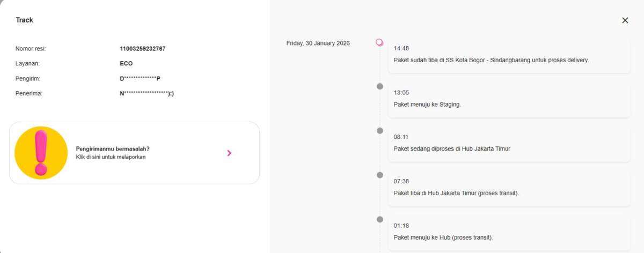Click the masked Pengirim name

140,78
